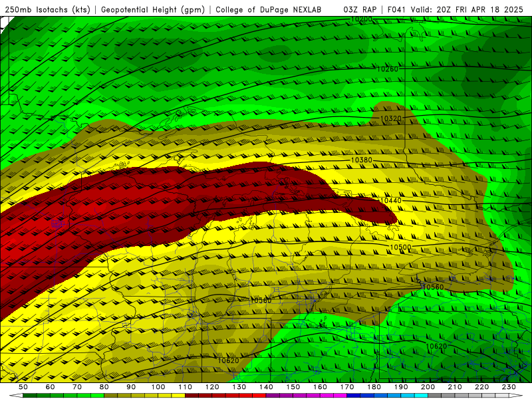Image resolution: width=532 pixels, height=399 pixels.
Task: Click the 220 value on the isotach legend
Action: point(481,387)
